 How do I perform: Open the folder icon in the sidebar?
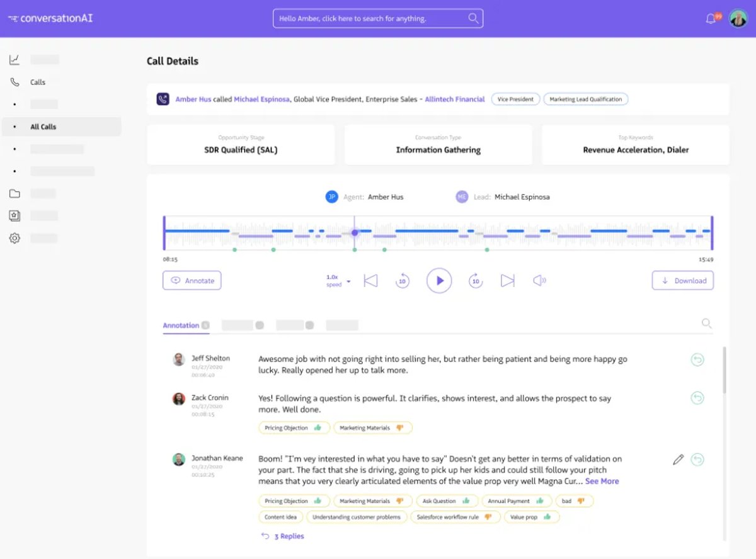14,194
